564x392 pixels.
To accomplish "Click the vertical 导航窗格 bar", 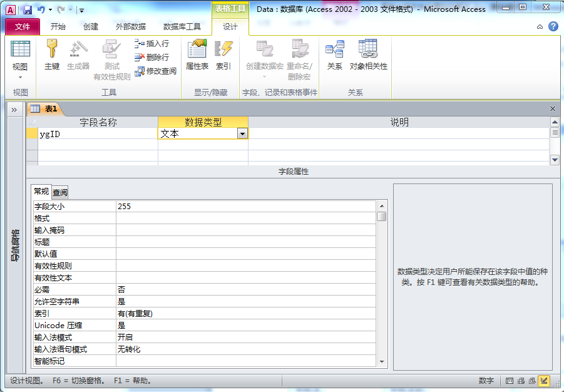I will [15, 245].
